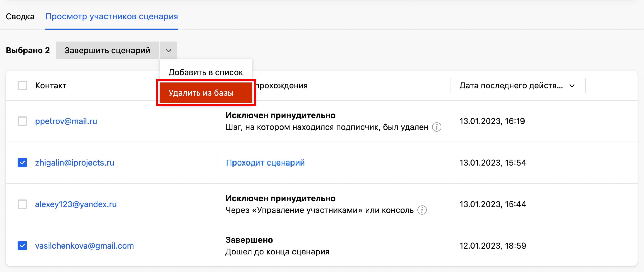Click the Контакт column header
This screenshot has height=272, width=644.
[51, 85]
